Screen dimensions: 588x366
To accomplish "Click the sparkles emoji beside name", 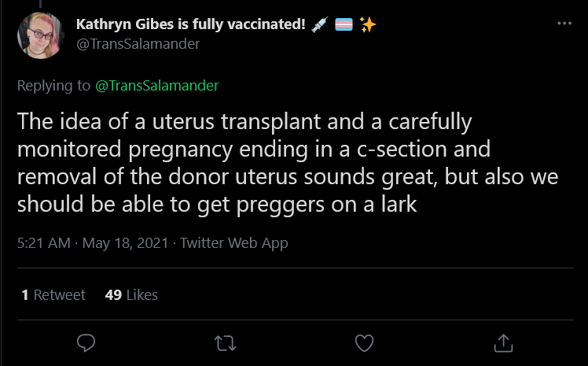I will tap(368, 24).
